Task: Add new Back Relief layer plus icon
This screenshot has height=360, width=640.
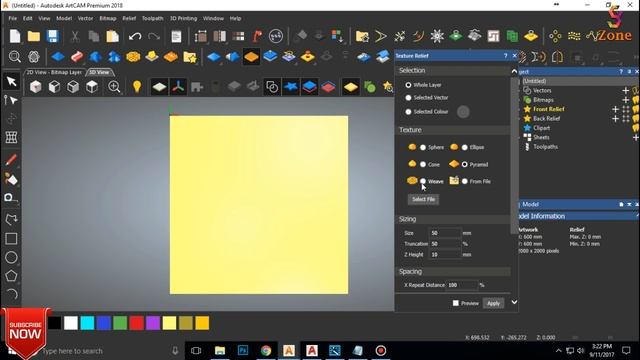Action: click(x=616, y=119)
